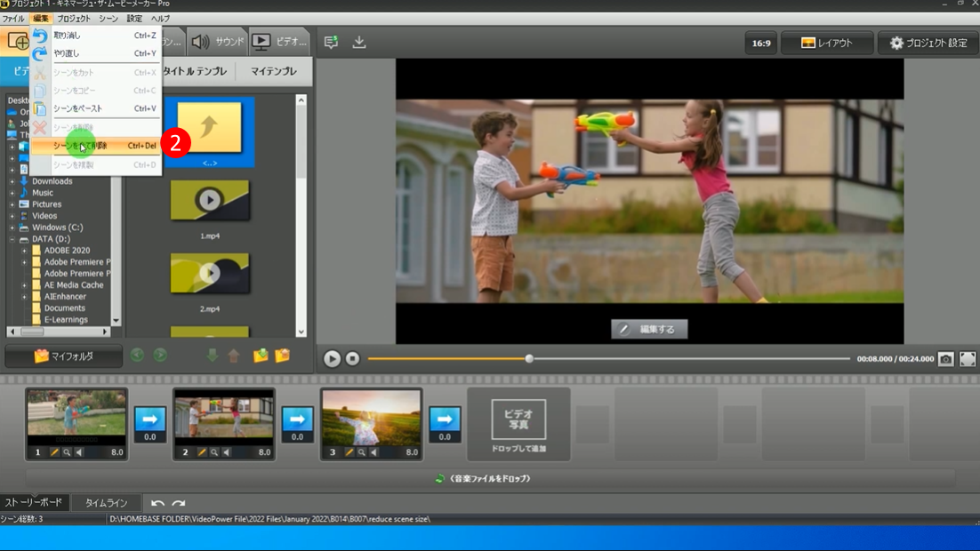Select the 1.mp4 video thumbnail
Screen dimensions: 980x551
point(210,201)
